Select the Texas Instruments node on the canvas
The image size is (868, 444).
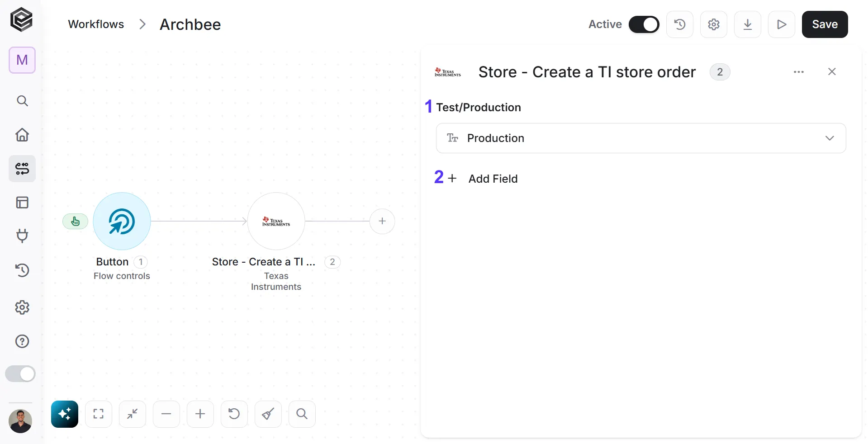point(276,221)
